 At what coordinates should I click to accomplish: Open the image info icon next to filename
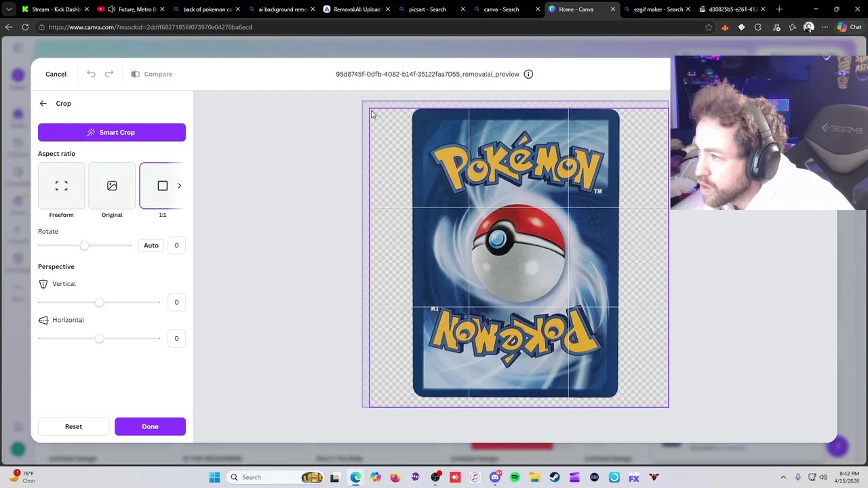click(x=528, y=74)
